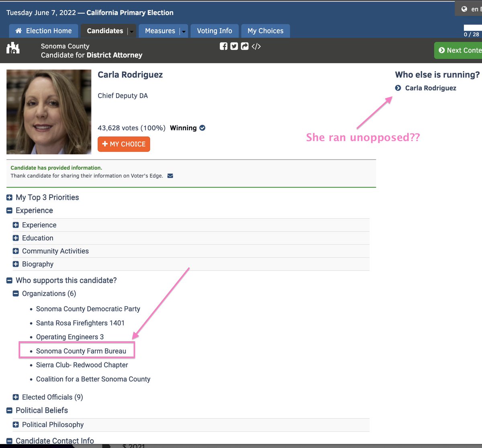Image resolution: width=482 pixels, height=448 pixels.
Task: Go to the Election Home tab
Action: click(43, 31)
